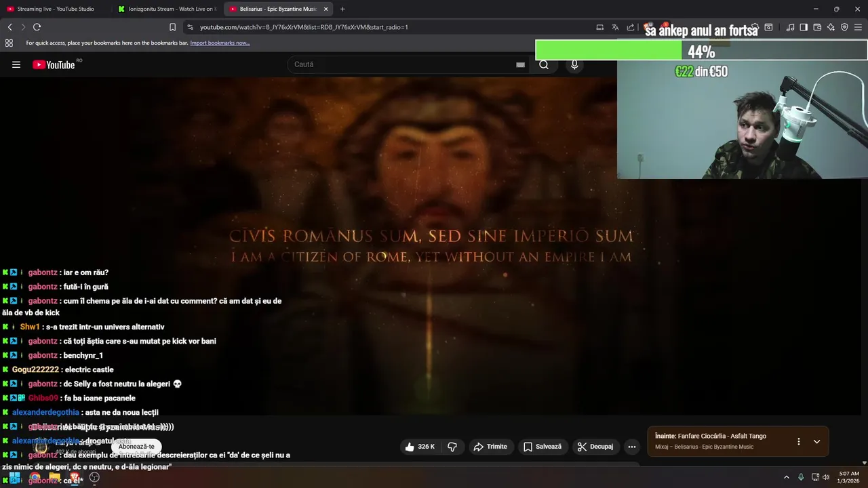868x488 pixels.
Task: Click the YouTube search magnifier button
Action: point(544,64)
